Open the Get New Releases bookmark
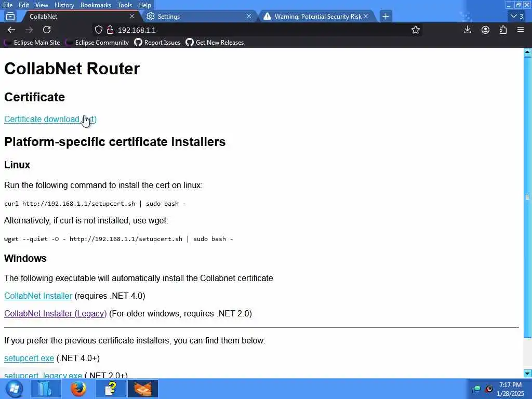This screenshot has height=399, width=532. [215, 43]
